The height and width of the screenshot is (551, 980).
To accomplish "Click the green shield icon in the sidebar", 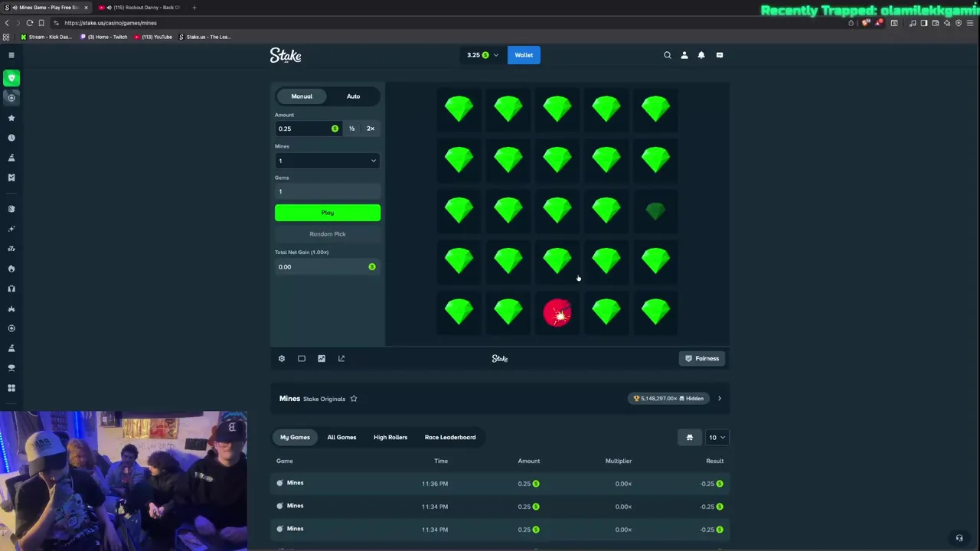I will coord(11,78).
